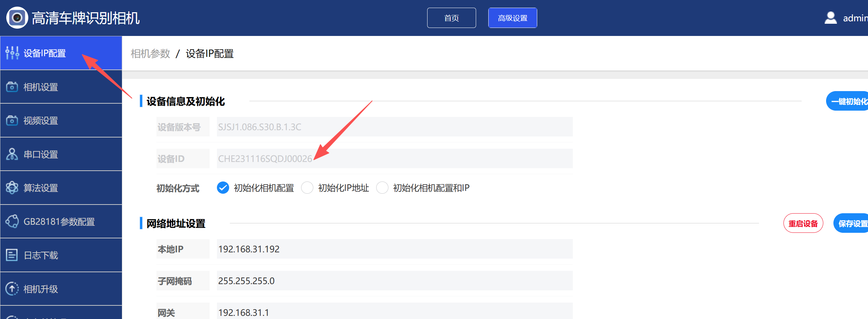Click the document icon beside 日志下载

coord(12,255)
